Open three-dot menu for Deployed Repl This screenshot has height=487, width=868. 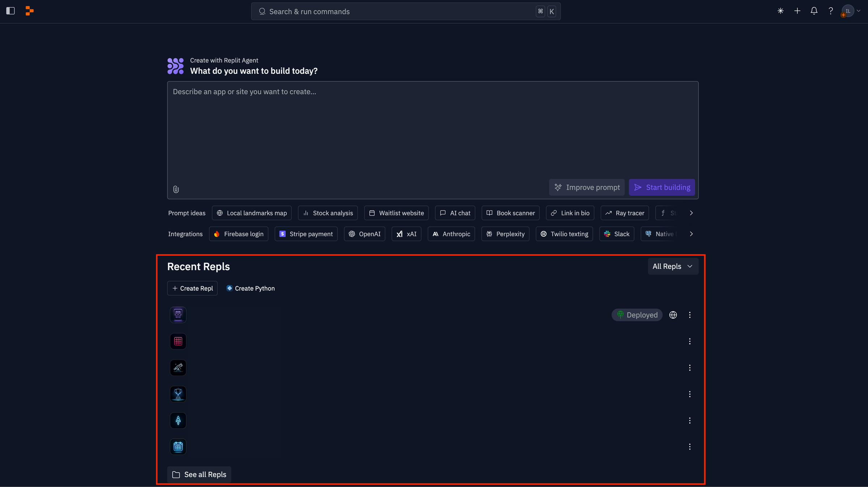690,315
